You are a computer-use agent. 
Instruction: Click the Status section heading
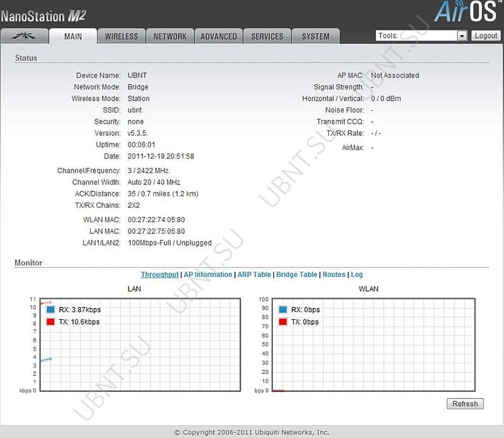pyautogui.click(x=26, y=58)
